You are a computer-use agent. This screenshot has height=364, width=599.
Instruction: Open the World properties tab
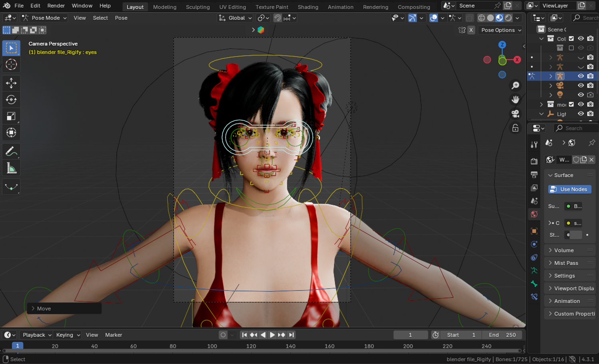pyautogui.click(x=534, y=214)
